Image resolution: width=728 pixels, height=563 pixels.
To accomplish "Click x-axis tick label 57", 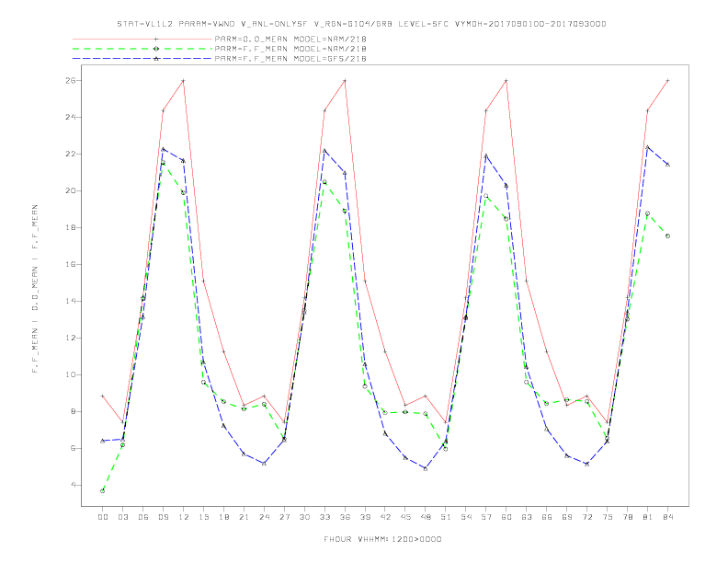I will tap(486, 517).
